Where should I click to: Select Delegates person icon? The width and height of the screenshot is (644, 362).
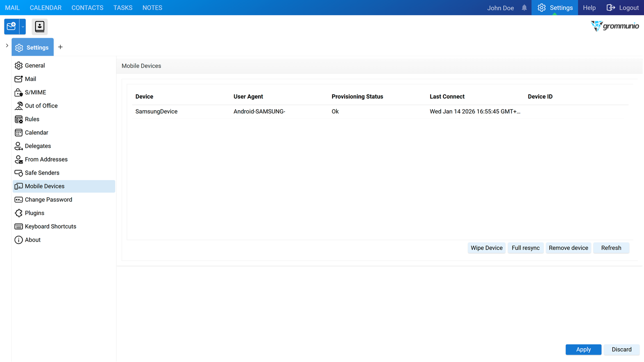click(18, 146)
